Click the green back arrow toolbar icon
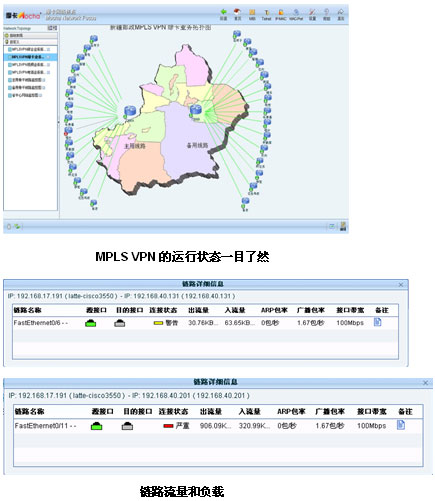 pyautogui.click(x=223, y=12)
